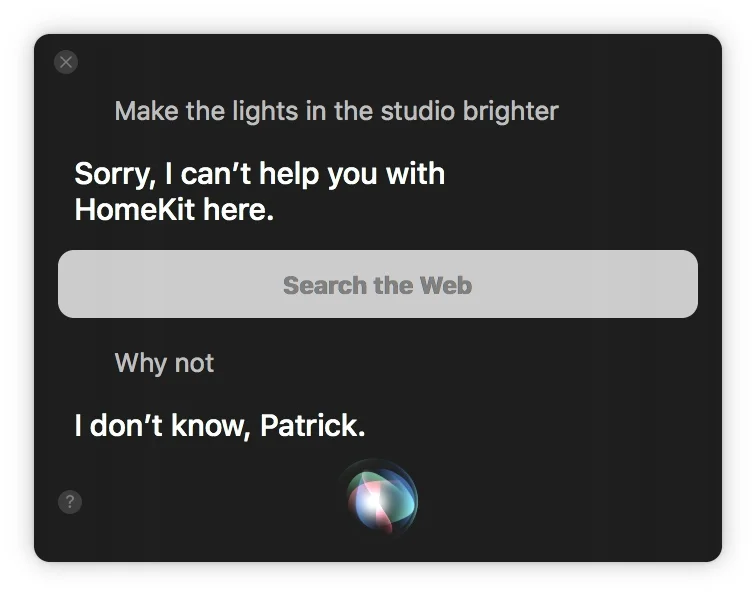Select the "Make the lights in the studio brighter" request
This screenshot has width=756, height=596.
[337, 111]
